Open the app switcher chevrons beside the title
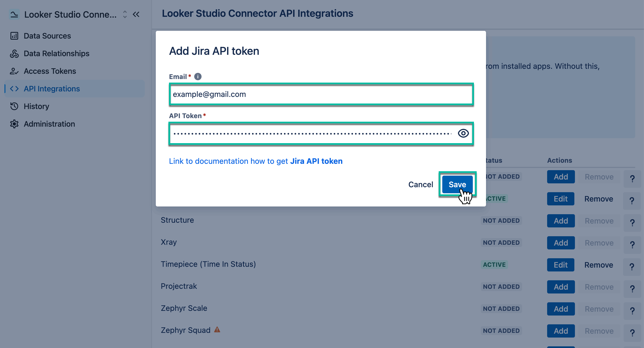 click(124, 14)
